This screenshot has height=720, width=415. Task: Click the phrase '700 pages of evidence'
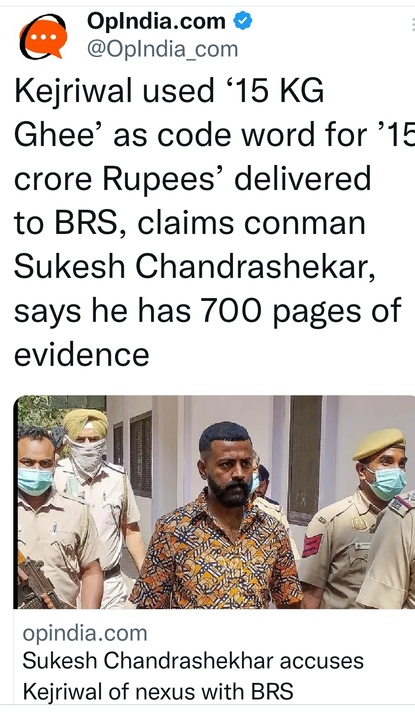click(208, 332)
